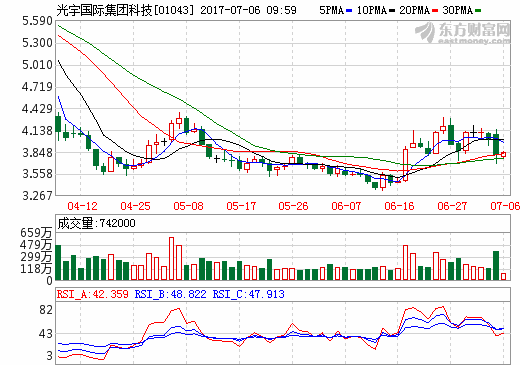
Task: Click the 3.267 price axis label
Action: click(x=37, y=196)
